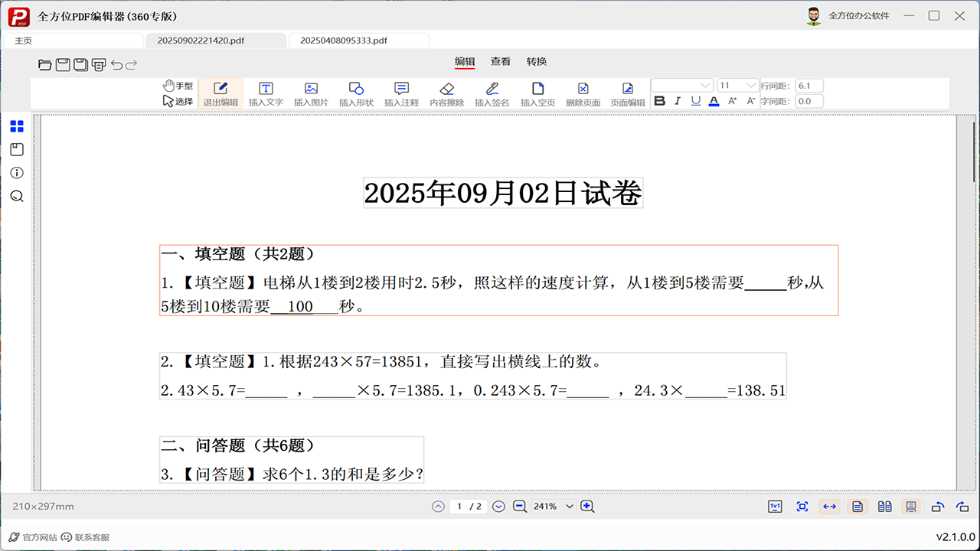Open the page thumbnails panel
The image size is (980, 551).
click(16, 126)
